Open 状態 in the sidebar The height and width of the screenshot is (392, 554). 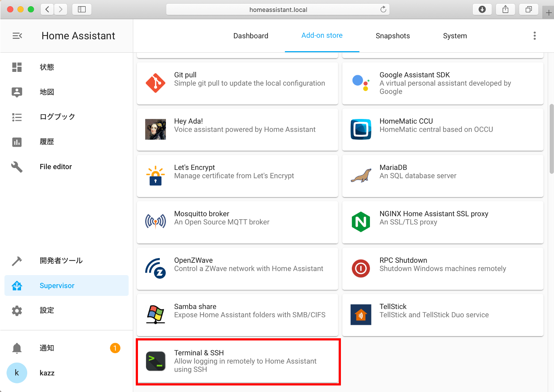click(x=66, y=67)
